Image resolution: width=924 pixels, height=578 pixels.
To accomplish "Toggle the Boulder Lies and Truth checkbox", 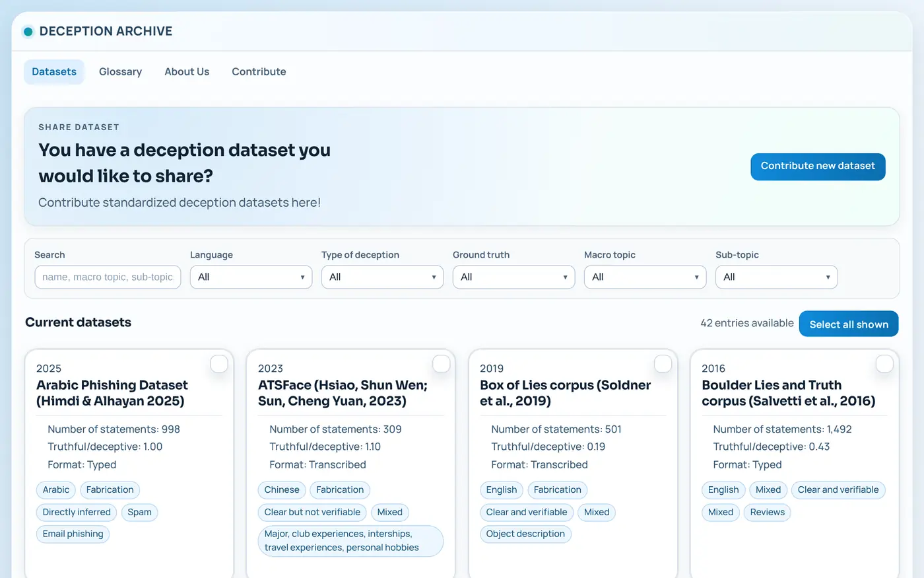I will point(884,364).
